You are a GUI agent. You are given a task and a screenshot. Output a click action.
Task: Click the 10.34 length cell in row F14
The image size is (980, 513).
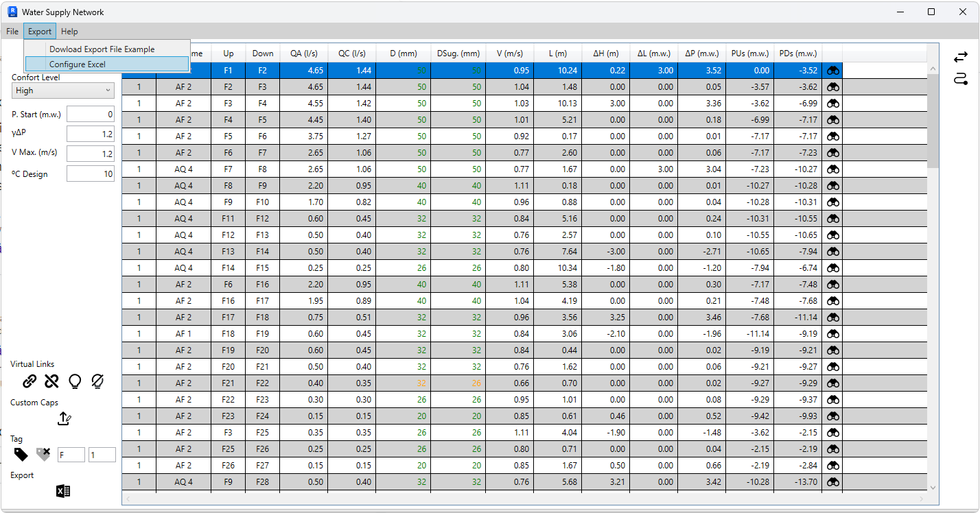pos(557,268)
